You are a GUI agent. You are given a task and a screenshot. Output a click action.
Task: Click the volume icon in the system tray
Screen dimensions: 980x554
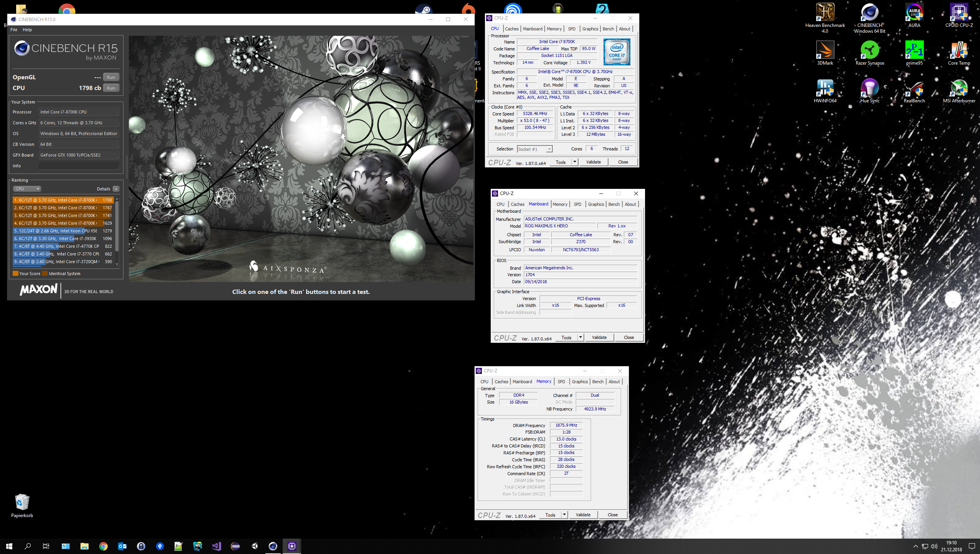click(935, 546)
